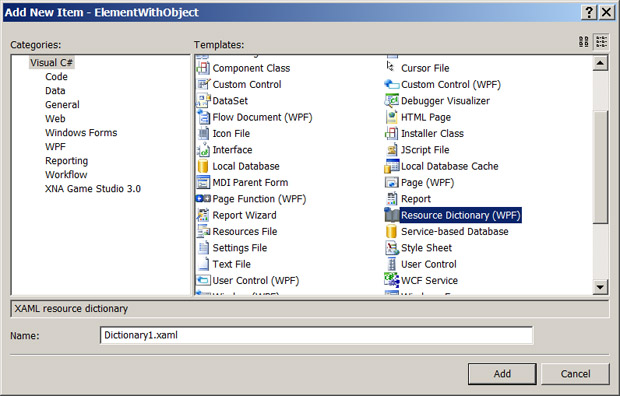Click the Cancel button
The image size is (620, 396).
coord(575,374)
